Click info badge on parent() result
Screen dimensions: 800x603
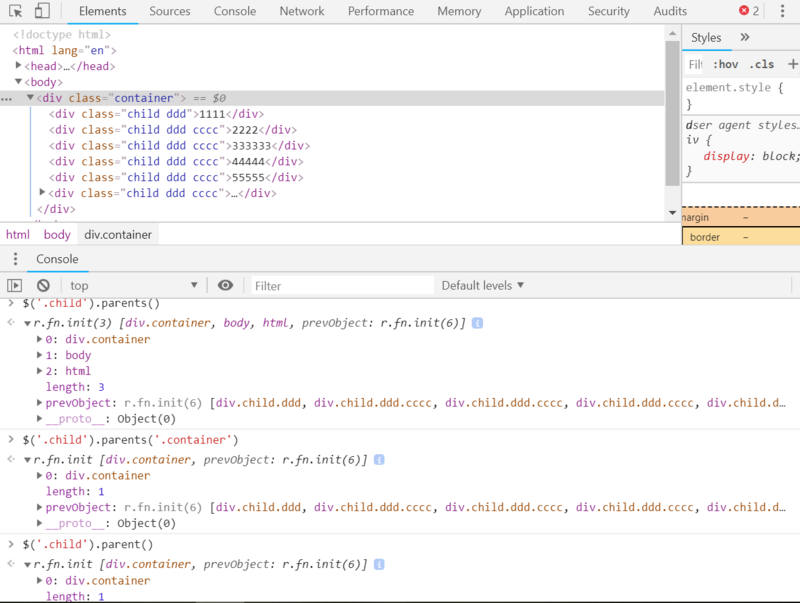coord(379,564)
